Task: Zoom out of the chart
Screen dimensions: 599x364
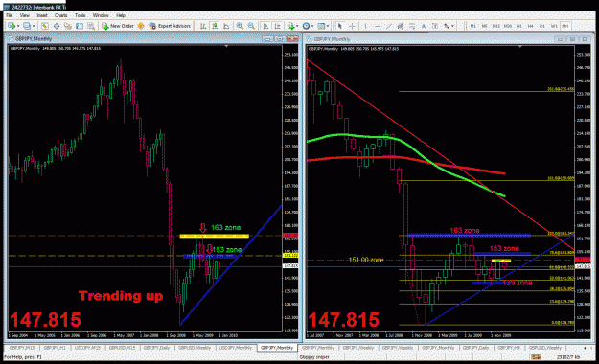Action: tap(251, 26)
